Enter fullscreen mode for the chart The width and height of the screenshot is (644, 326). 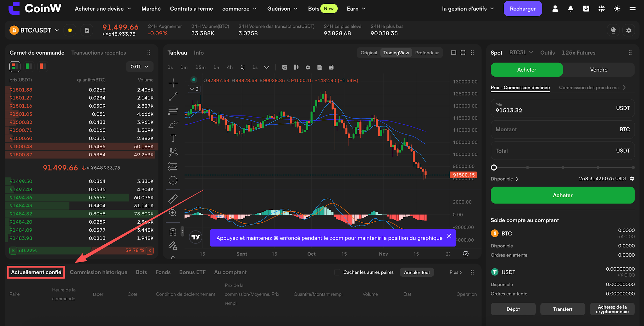[x=463, y=53]
